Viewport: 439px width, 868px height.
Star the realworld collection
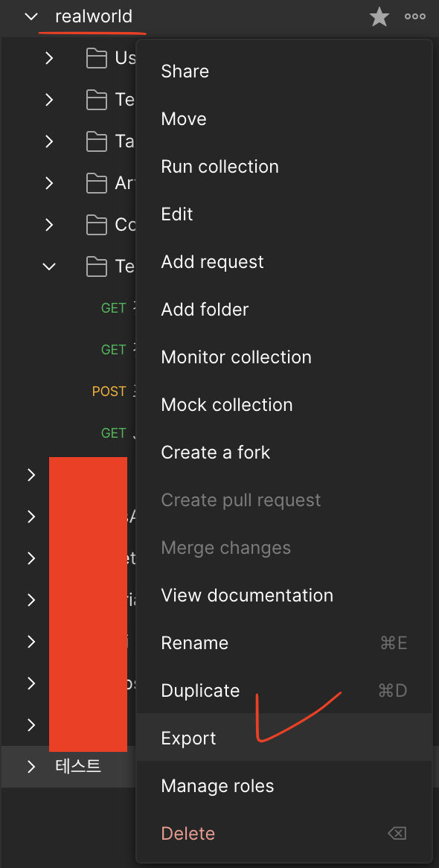(x=379, y=16)
